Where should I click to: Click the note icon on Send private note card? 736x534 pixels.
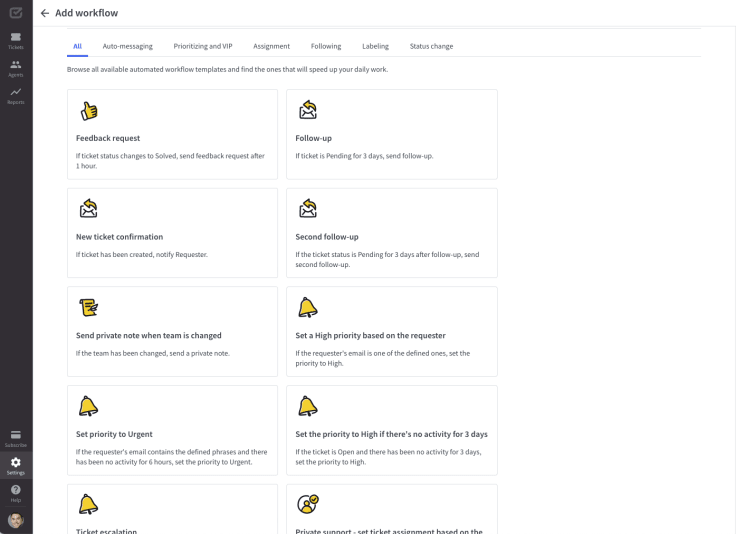pos(88,308)
